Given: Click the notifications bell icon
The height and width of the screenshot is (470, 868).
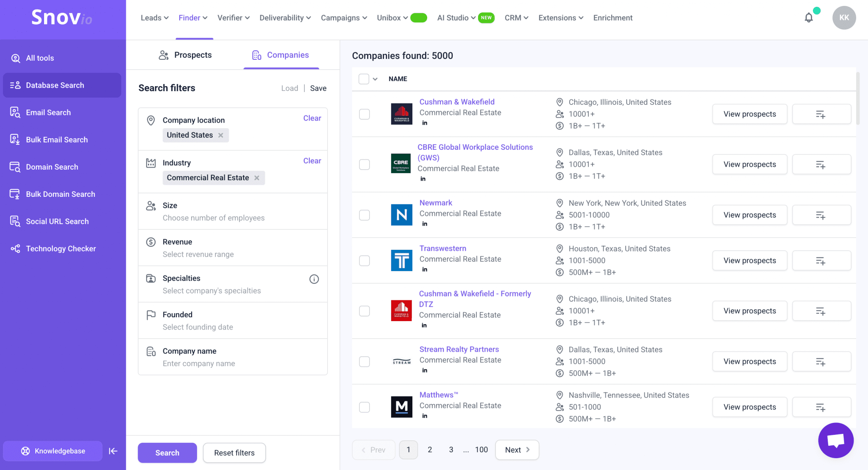Looking at the screenshot, I should tap(808, 17).
